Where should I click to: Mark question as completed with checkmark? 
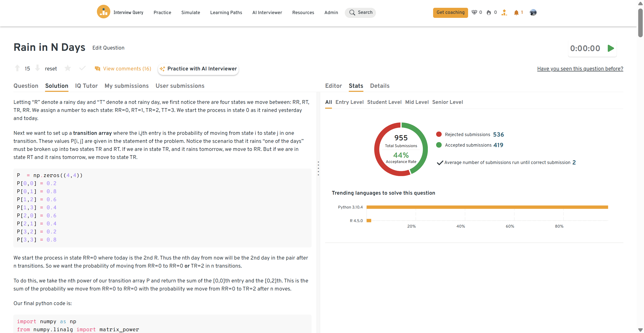pyautogui.click(x=82, y=68)
